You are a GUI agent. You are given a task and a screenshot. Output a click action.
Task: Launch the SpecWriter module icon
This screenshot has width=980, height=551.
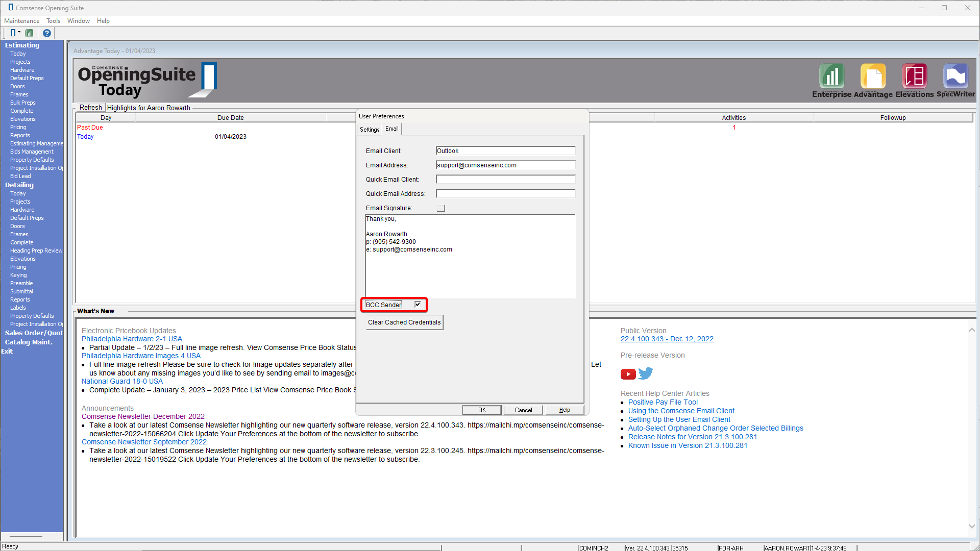[x=955, y=77]
